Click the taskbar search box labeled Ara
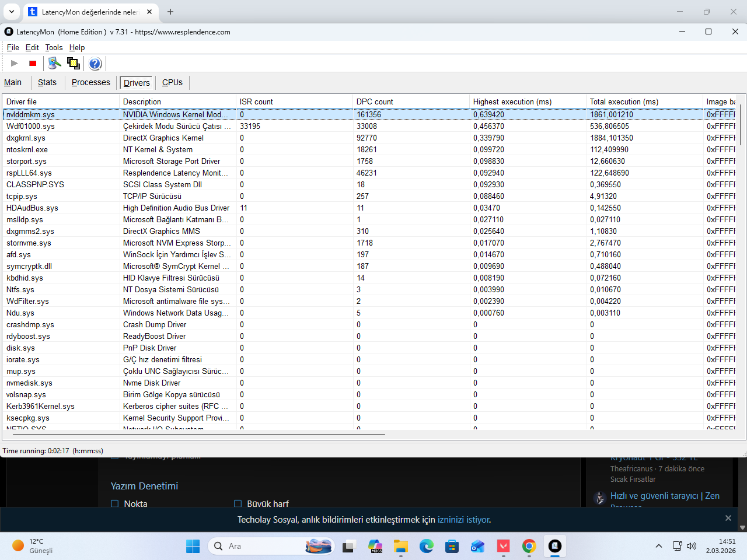This screenshot has height=560, width=747. coord(271,546)
